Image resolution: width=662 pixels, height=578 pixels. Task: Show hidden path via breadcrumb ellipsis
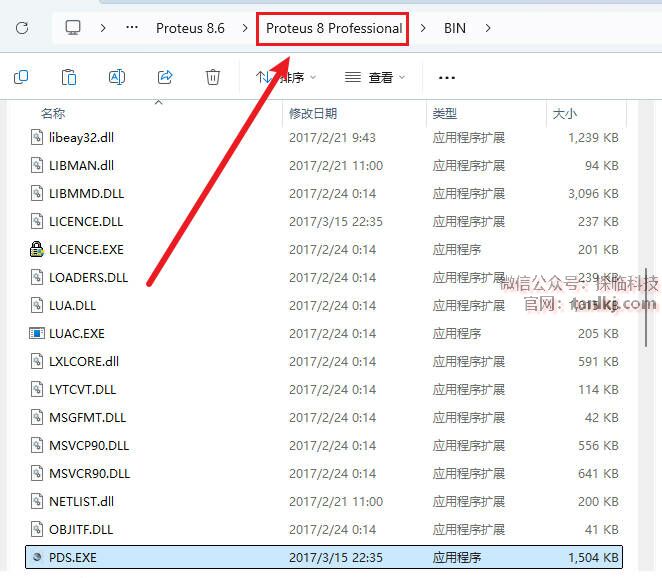[x=132, y=28]
